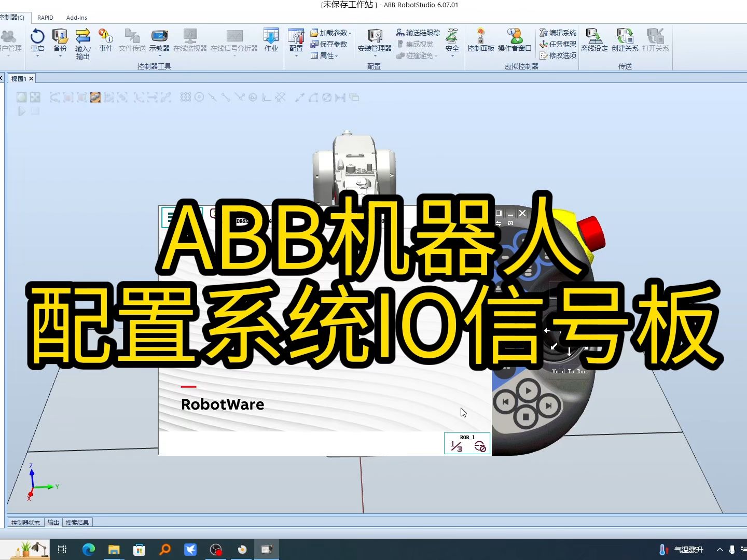Click the 气温骤升 weather widget in taskbar
The image size is (747, 560).
pyautogui.click(x=681, y=550)
